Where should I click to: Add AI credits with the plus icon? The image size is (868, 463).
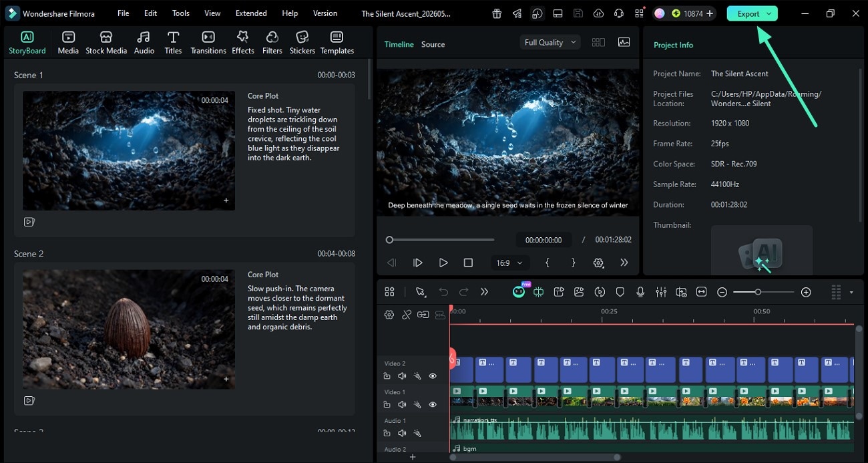click(710, 13)
